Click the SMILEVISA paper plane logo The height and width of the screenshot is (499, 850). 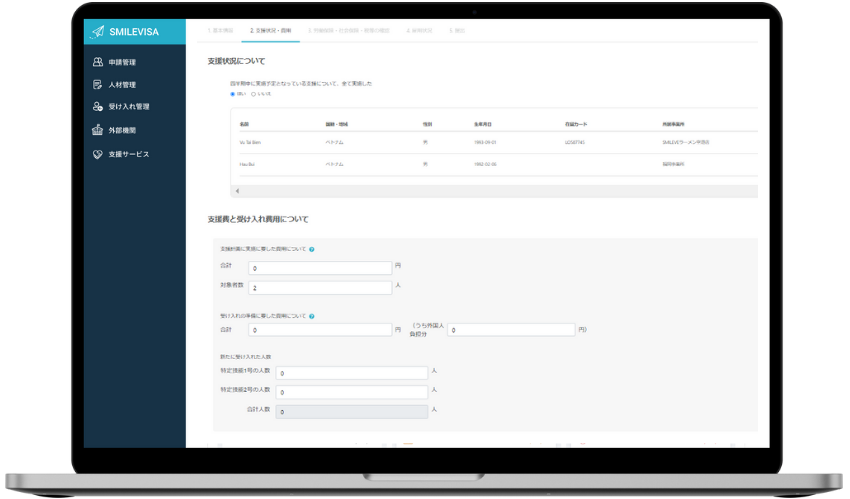(x=98, y=31)
